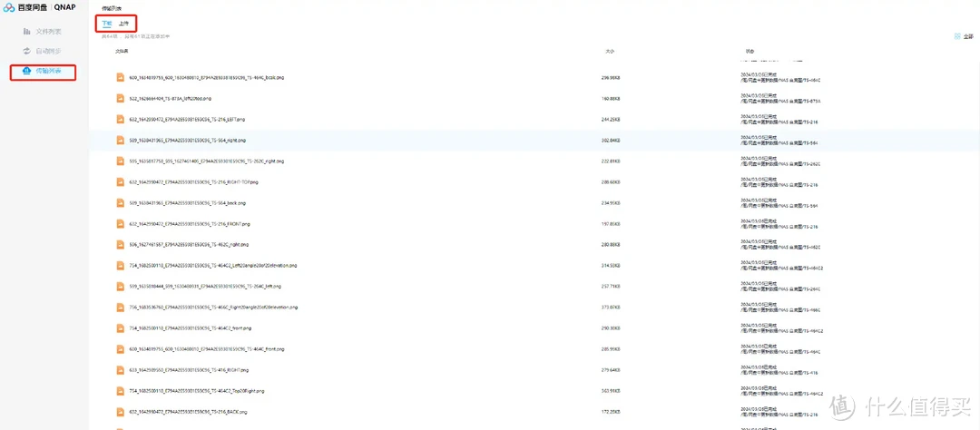Click status path ending TS-873A

click(780, 102)
